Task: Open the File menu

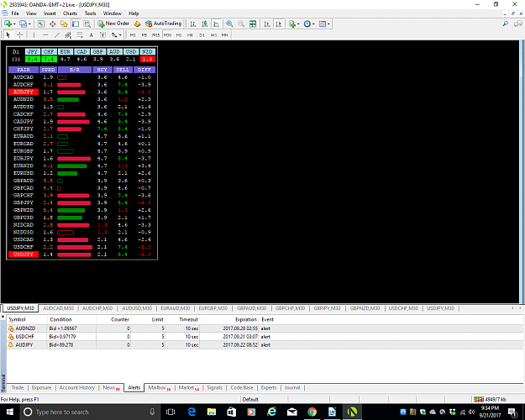Action: (15, 13)
